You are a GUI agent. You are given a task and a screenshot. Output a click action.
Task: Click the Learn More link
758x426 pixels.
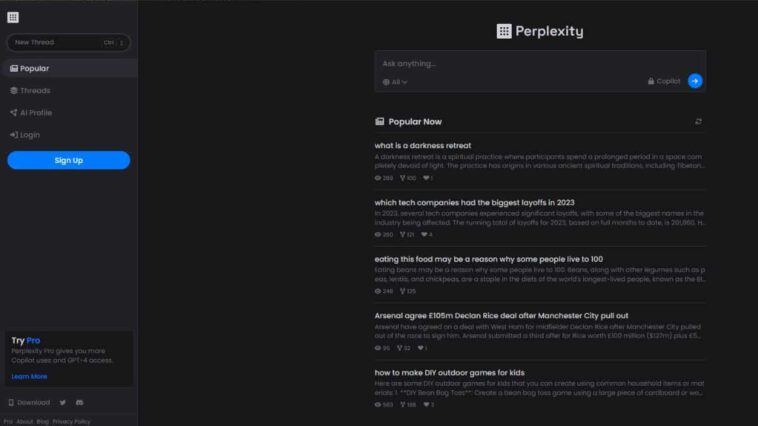click(29, 376)
